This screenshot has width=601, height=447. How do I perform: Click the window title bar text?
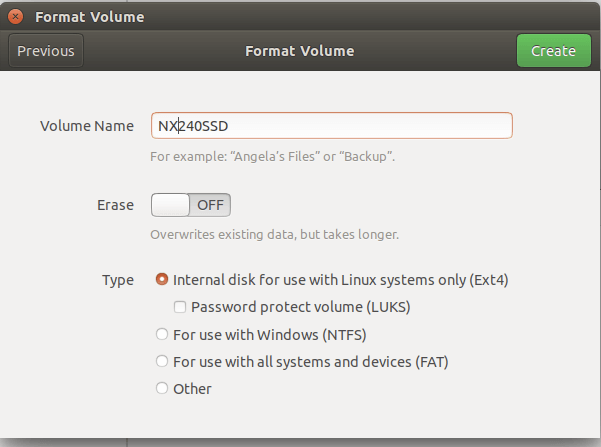[x=90, y=17]
